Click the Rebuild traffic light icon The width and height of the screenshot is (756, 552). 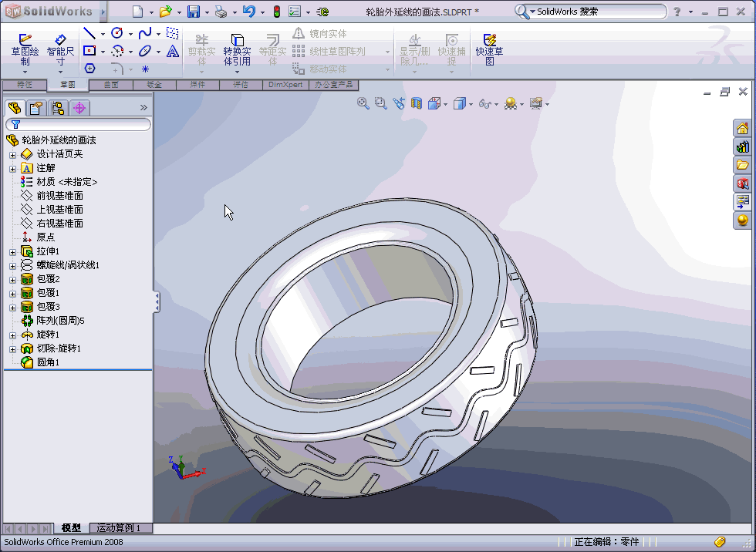click(x=277, y=12)
